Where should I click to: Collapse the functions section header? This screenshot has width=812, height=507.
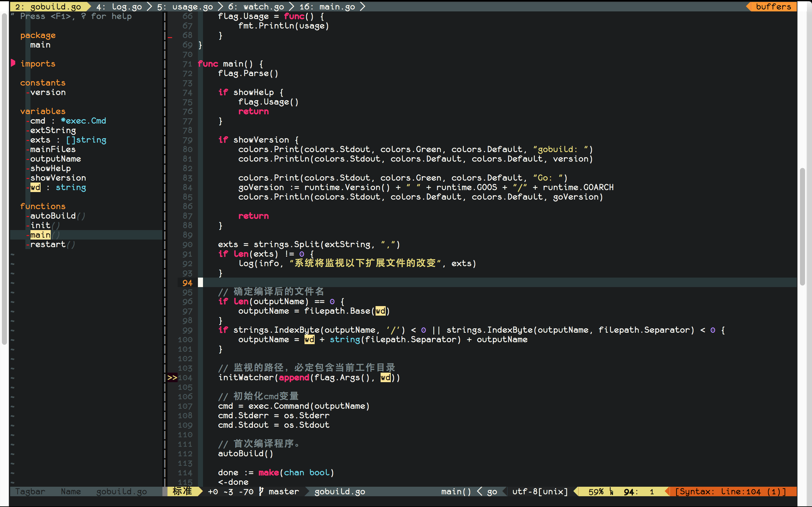[43, 206]
